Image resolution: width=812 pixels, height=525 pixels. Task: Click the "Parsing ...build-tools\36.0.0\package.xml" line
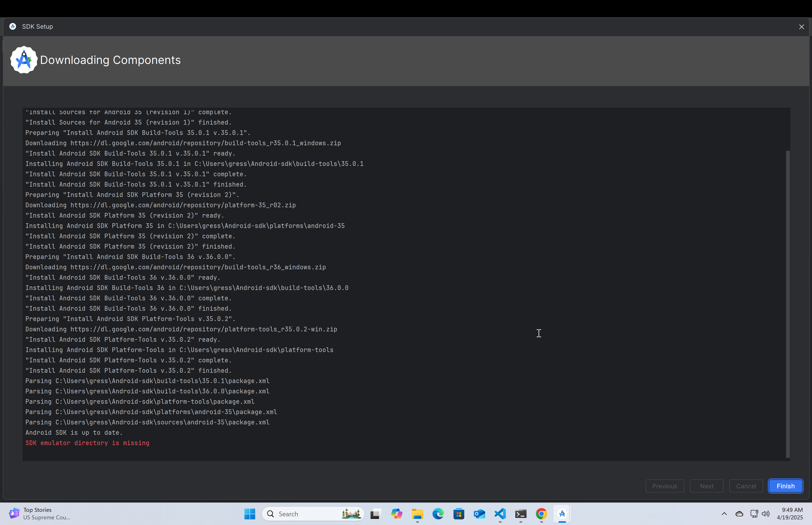148,391
